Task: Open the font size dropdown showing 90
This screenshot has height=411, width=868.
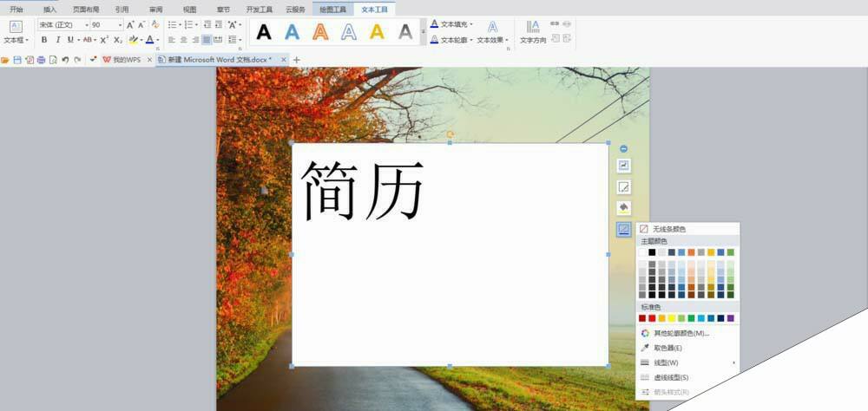Action: (x=120, y=25)
